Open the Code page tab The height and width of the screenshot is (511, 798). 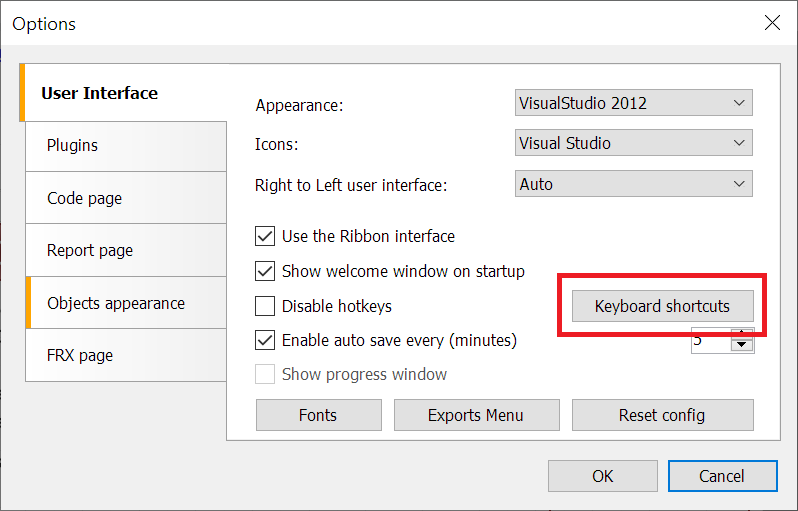coord(125,198)
